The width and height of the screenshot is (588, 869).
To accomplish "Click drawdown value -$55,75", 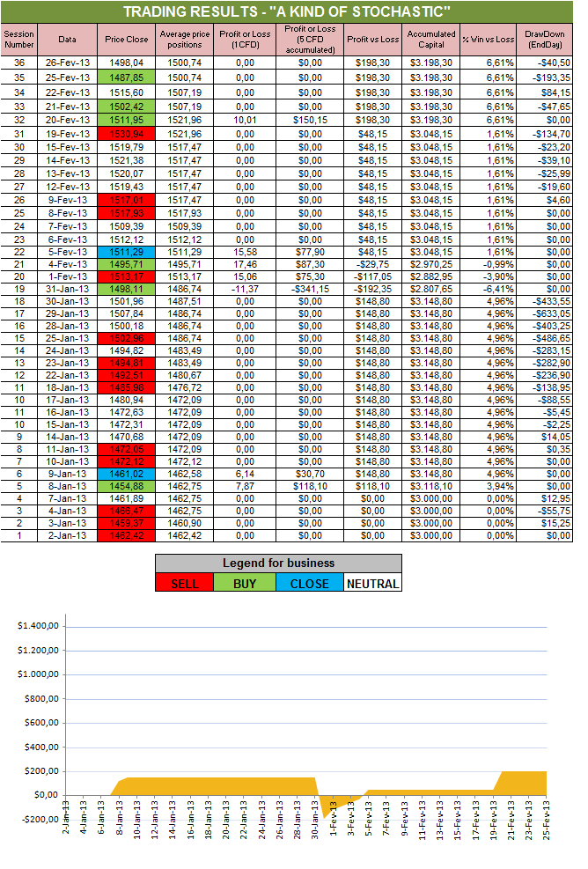I will point(544,511).
